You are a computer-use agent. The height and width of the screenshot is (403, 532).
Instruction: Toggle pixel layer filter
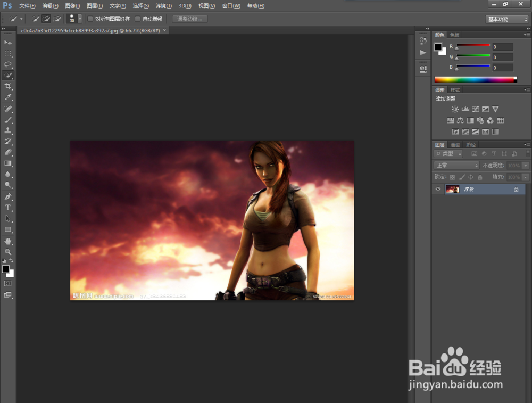coord(475,154)
